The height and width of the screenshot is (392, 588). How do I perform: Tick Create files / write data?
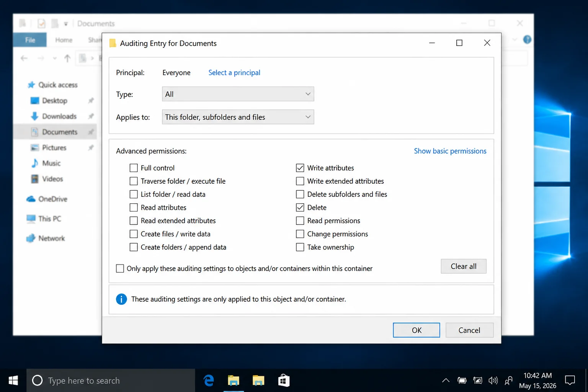(134, 234)
